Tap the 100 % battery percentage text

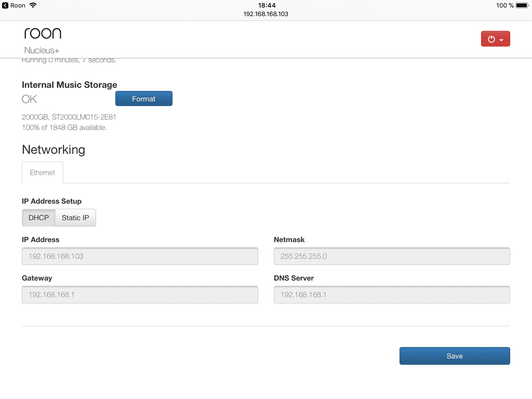[505, 5]
